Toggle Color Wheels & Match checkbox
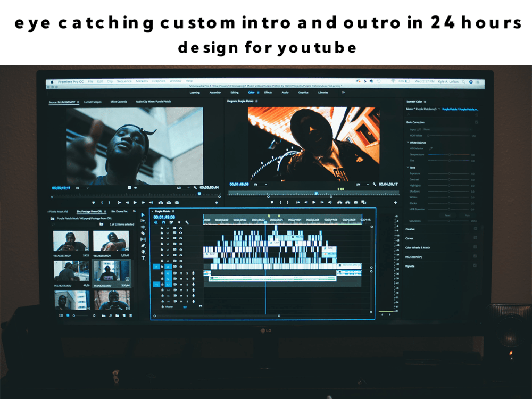The image size is (532, 399). click(475, 247)
